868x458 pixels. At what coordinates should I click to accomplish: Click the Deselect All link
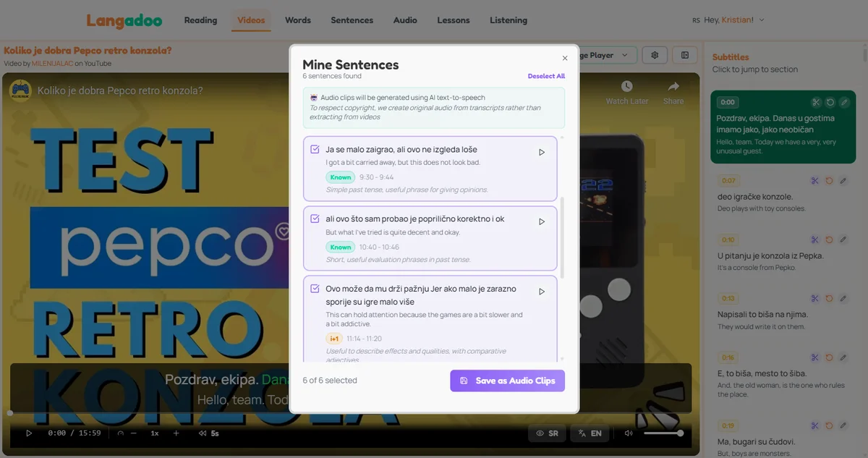(x=546, y=75)
